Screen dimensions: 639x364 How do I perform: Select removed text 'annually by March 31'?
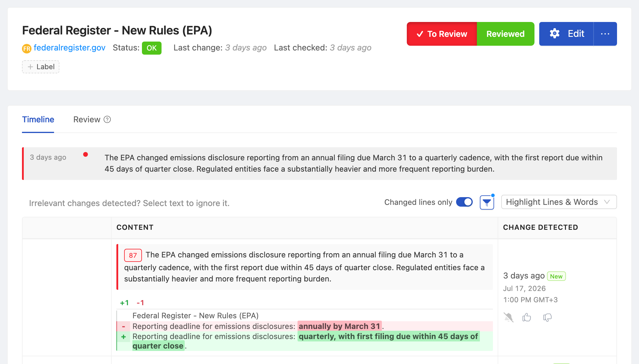click(339, 326)
